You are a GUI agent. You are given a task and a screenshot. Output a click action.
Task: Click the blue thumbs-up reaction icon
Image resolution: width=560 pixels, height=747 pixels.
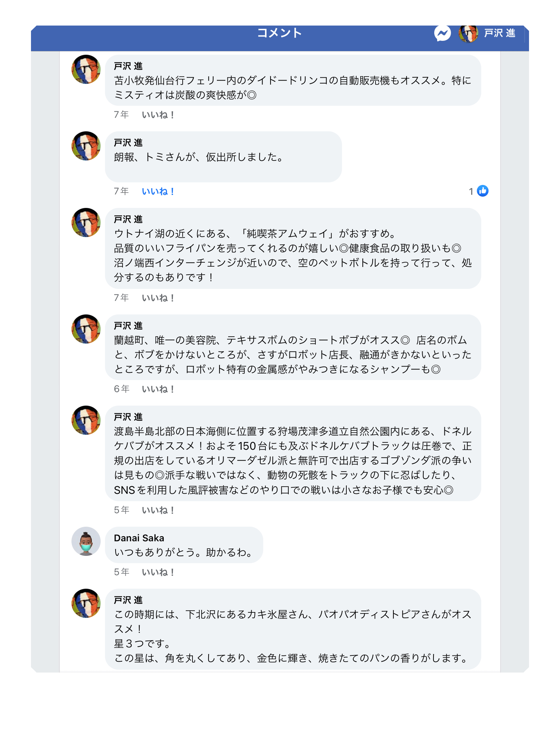click(x=483, y=191)
